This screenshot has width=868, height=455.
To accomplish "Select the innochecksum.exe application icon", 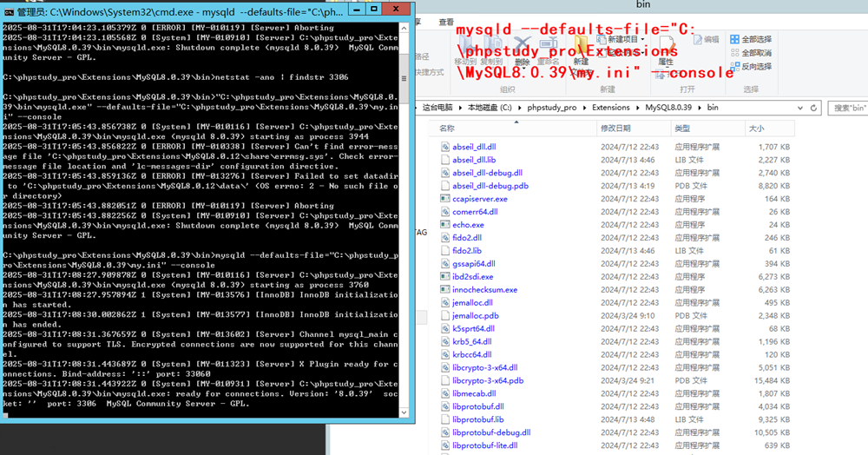I will [445, 289].
